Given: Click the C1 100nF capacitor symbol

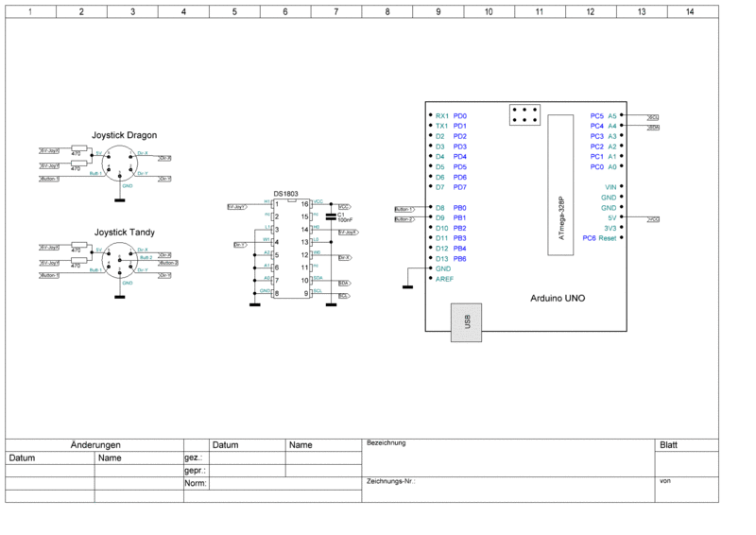Looking at the screenshot, I should point(331,217).
